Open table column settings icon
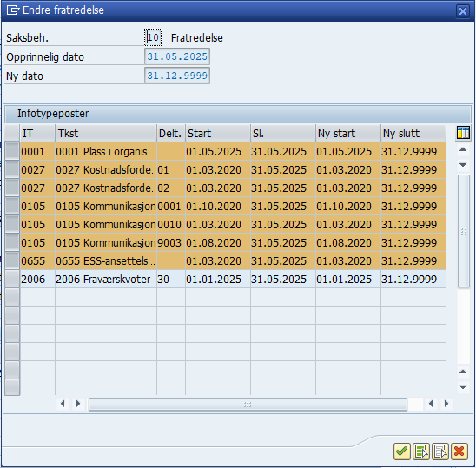Image resolution: width=476 pixels, height=468 pixels. [x=463, y=133]
